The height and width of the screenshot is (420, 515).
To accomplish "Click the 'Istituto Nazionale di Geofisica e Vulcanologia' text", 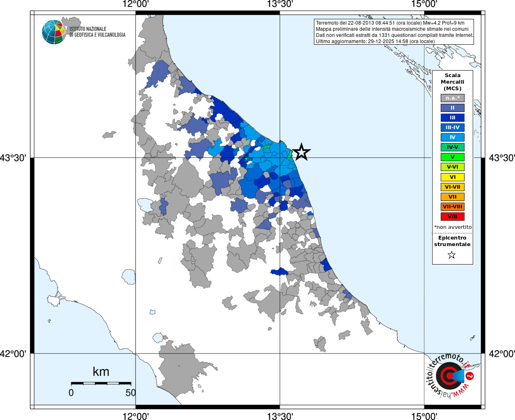I will click(97, 32).
